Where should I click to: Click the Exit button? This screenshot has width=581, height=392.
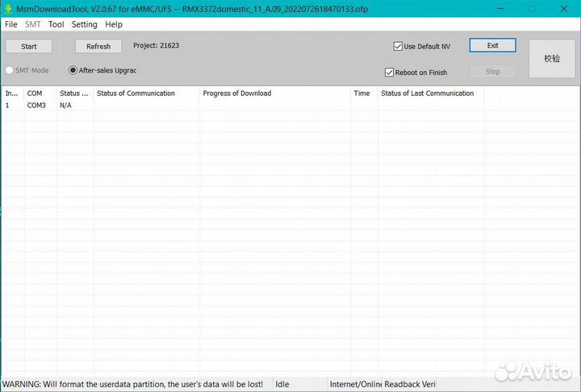tap(492, 45)
